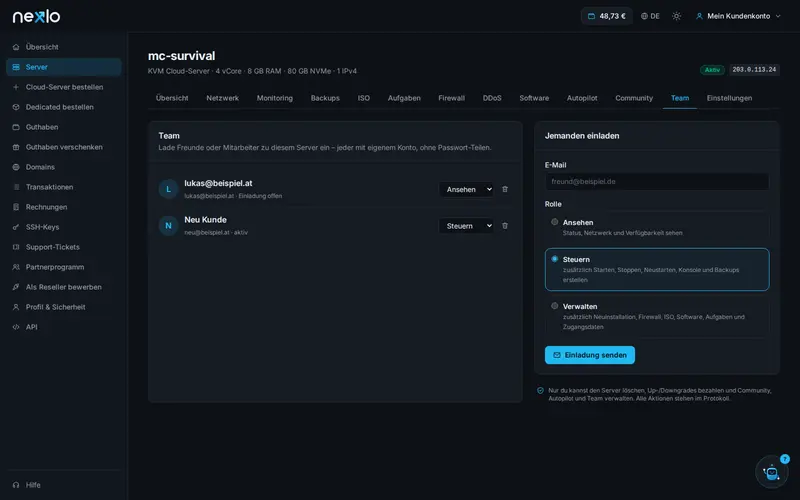Expand the Mein Kundenkonto menu

point(738,16)
